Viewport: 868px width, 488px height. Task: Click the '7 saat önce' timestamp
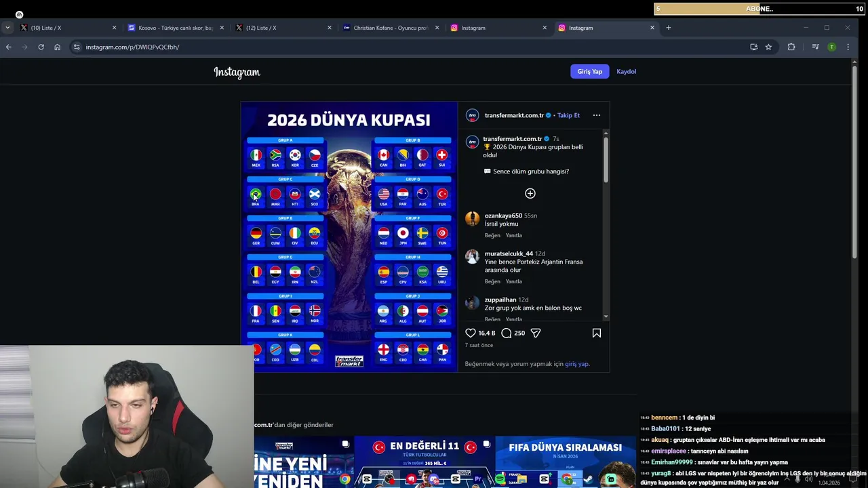pyautogui.click(x=479, y=345)
